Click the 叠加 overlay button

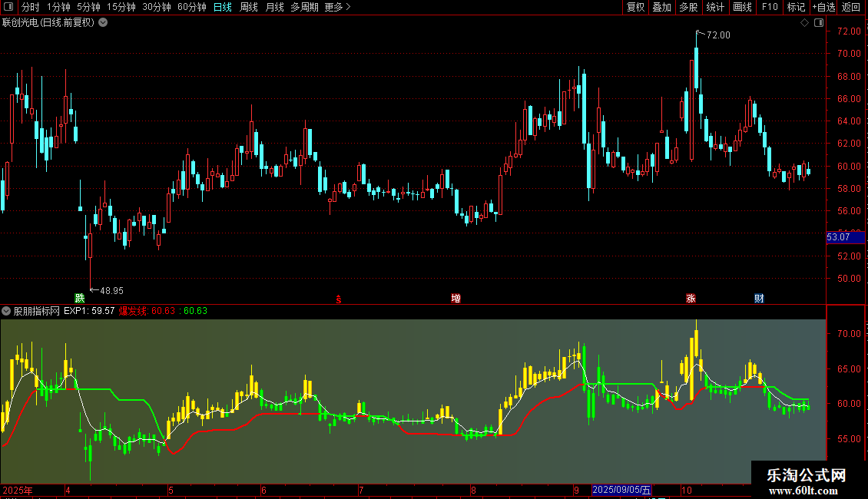pos(661,7)
